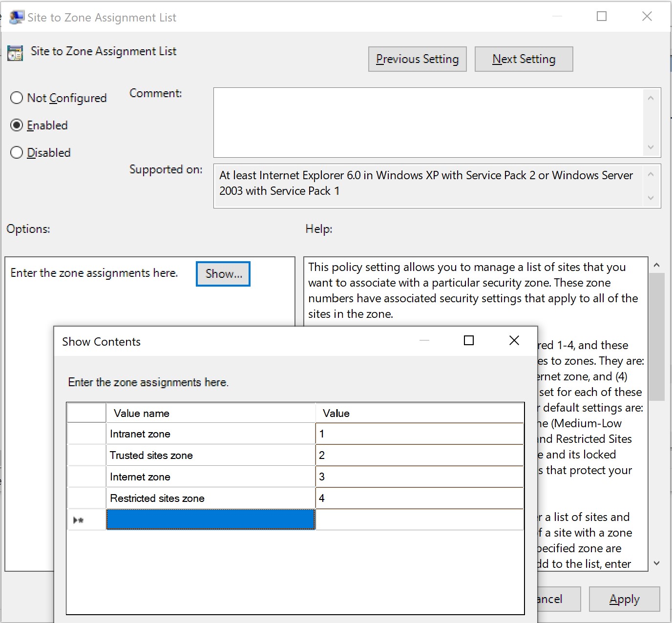Go to Next Setting
Viewport: 672px width, 623px height.
pos(524,59)
